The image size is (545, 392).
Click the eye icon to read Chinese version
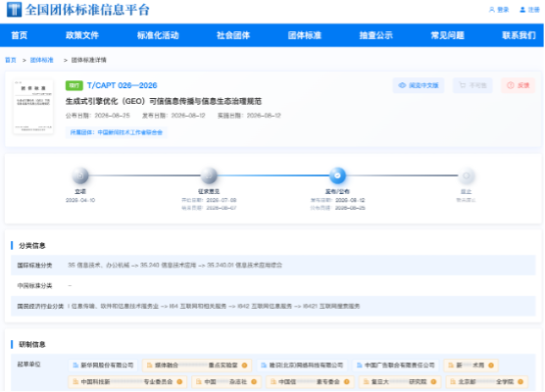[x=402, y=85]
